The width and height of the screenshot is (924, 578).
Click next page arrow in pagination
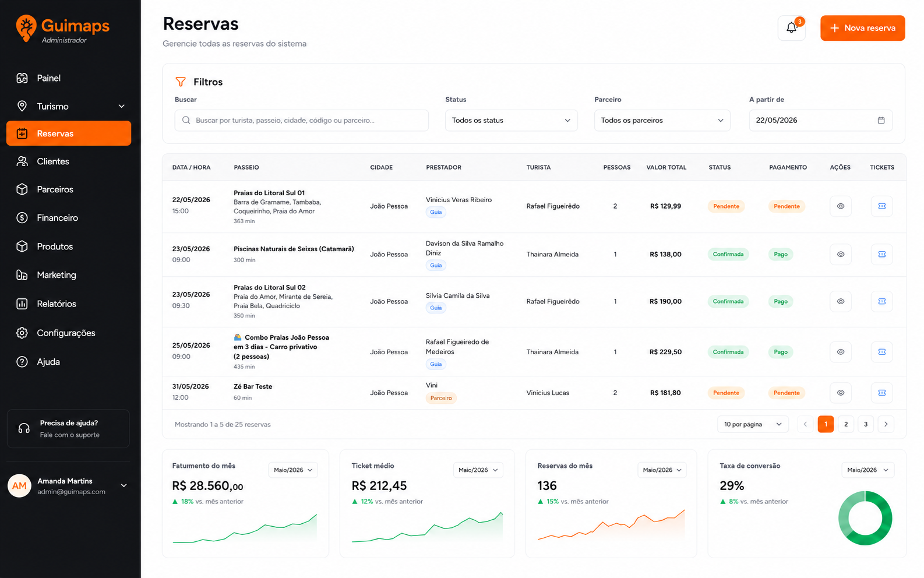coord(886,424)
